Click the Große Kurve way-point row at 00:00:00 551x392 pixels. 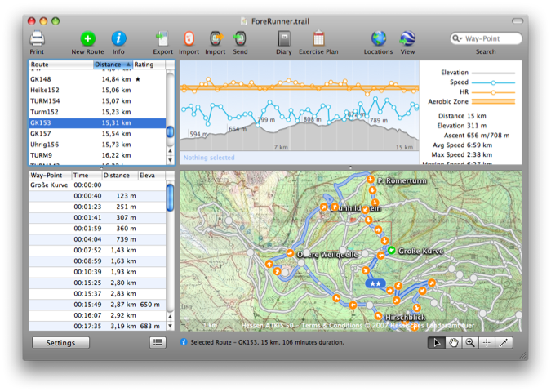coord(97,185)
